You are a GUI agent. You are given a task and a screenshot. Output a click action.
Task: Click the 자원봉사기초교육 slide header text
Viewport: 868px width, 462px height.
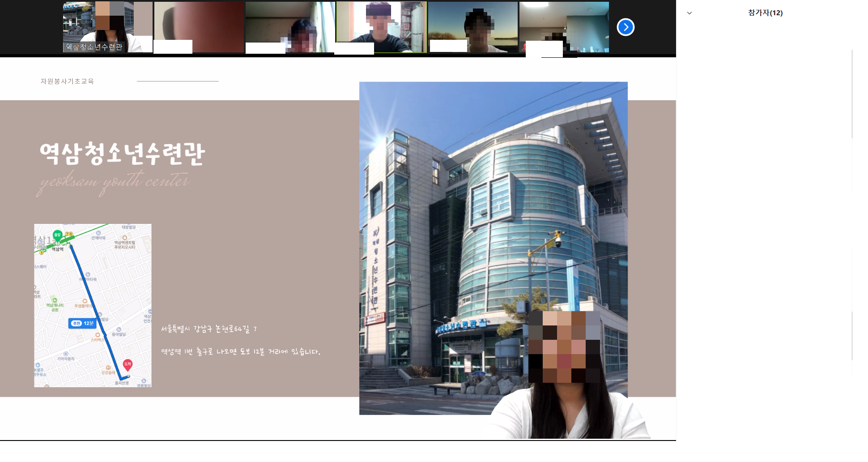[67, 81]
